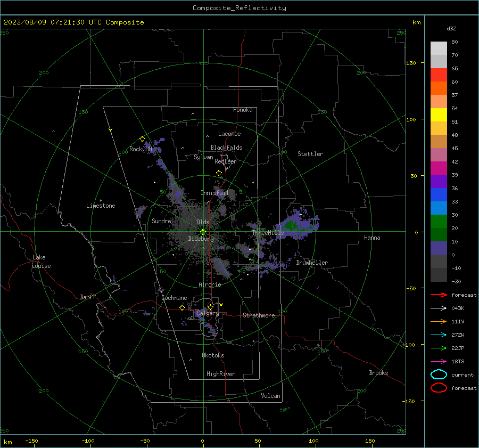
Task: Click the Drumheller town label
Action: click(312, 263)
